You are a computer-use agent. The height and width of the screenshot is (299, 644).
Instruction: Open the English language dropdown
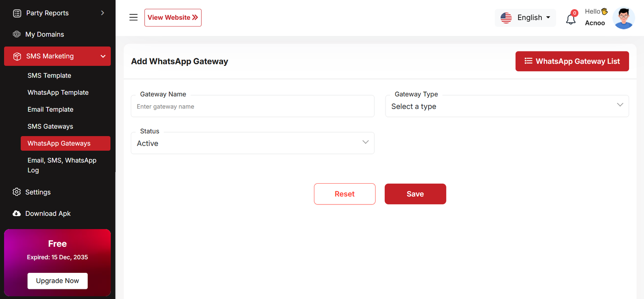(x=525, y=18)
